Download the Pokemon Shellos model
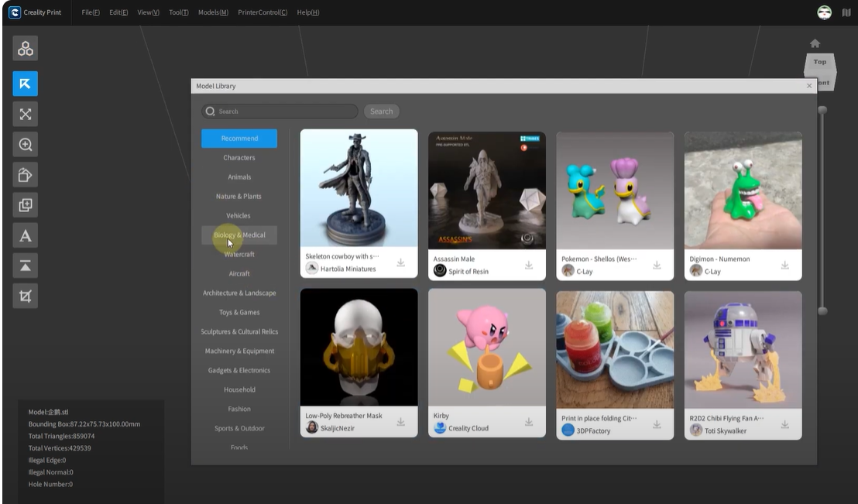This screenshot has width=858, height=504. [x=657, y=266]
